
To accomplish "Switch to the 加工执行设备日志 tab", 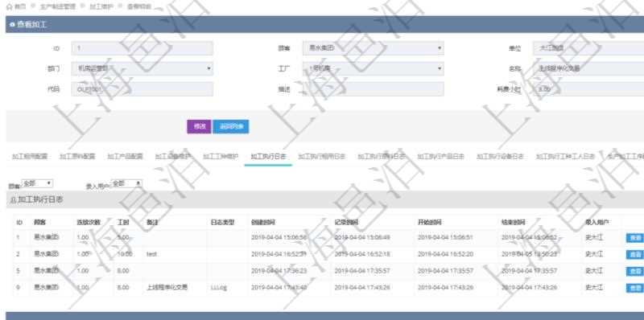I will pyautogui.click(x=500, y=156).
